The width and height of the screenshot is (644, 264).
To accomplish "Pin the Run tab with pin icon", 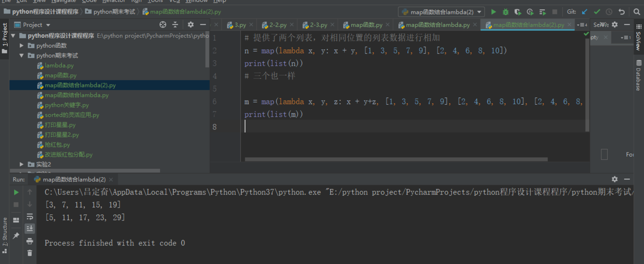I will coord(16,235).
